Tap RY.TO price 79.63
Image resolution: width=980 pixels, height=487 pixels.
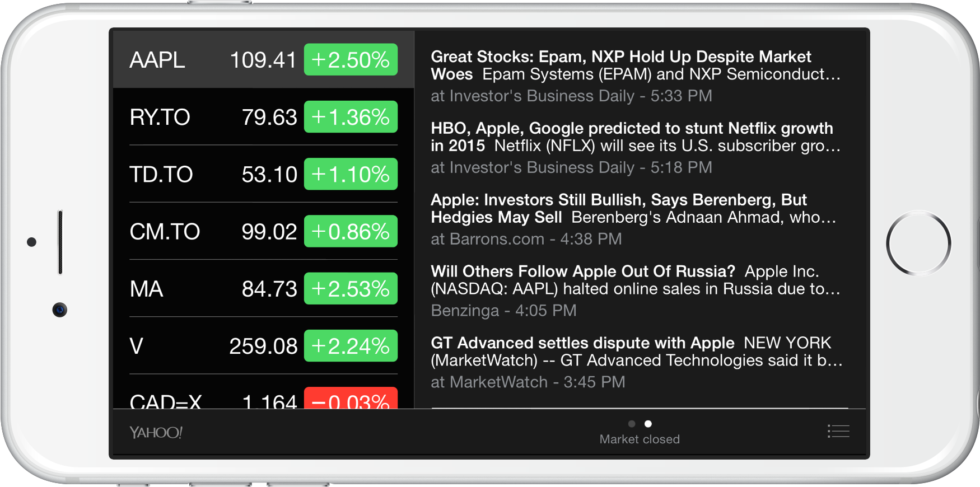[x=269, y=118]
